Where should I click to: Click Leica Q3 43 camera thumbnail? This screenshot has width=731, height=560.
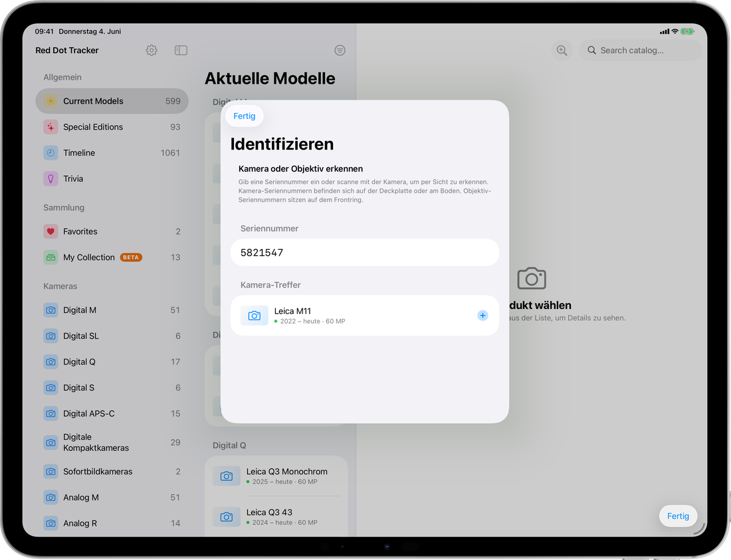click(227, 517)
